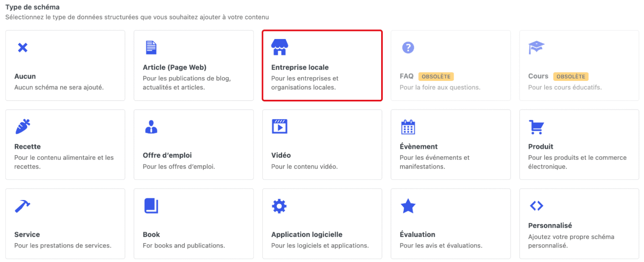This screenshot has height=262, width=644.
Task: Select the Application logicielle title
Action: pos(307,235)
